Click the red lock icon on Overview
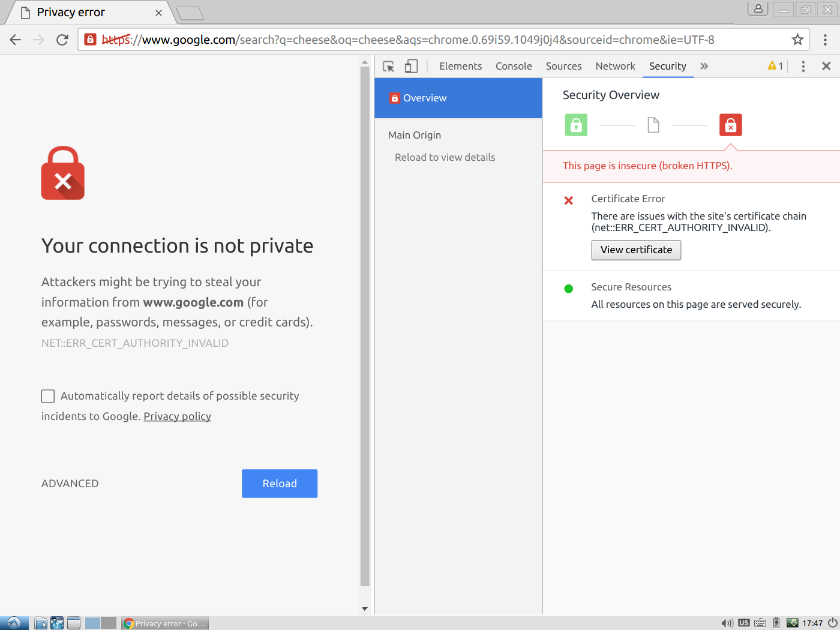Screen dimensions: 840x630 395,98
